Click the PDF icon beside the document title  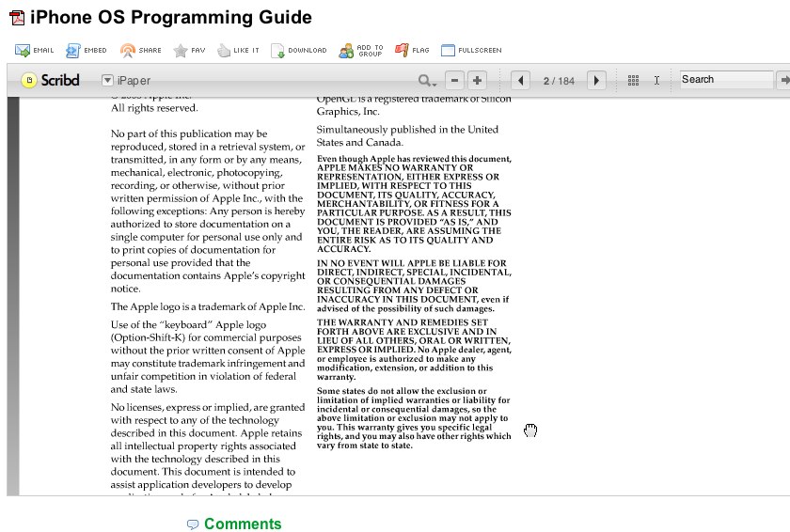17,18
